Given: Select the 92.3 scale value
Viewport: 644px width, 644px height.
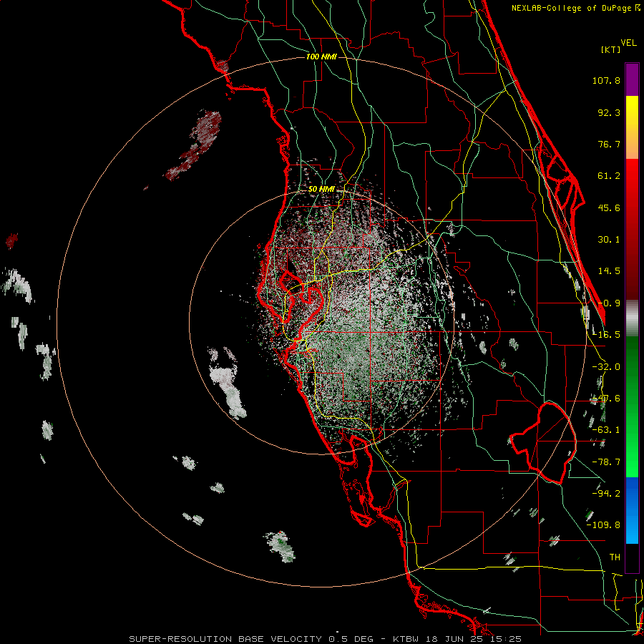Looking at the screenshot, I should (609, 112).
